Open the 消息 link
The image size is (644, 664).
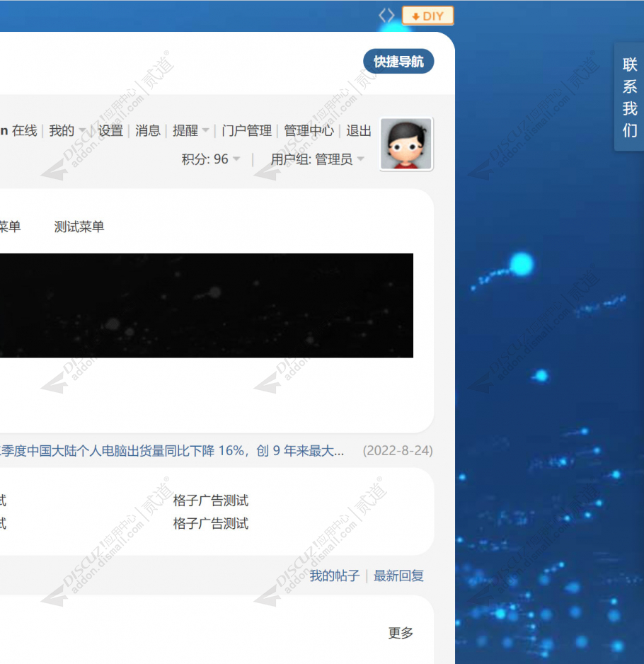(x=148, y=130)
